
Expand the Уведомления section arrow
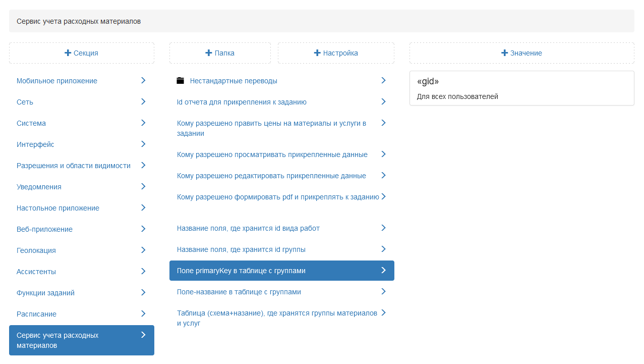pos(143,186)
